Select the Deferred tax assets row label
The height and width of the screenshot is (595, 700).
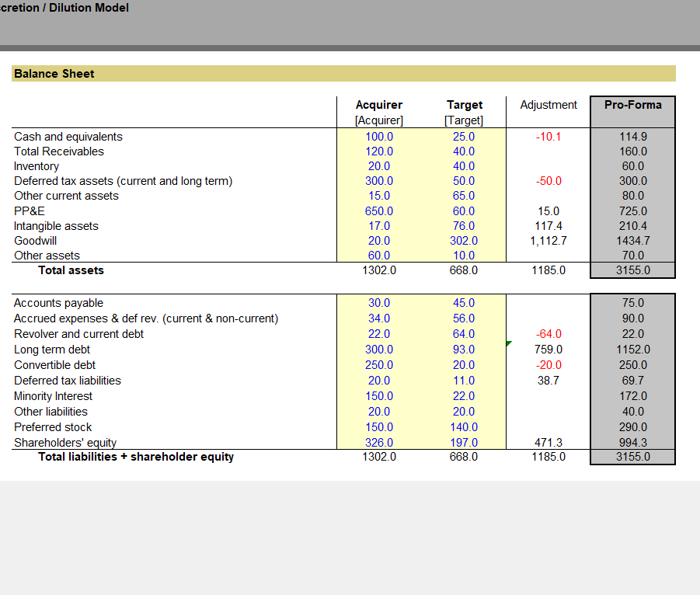point(124,181)
